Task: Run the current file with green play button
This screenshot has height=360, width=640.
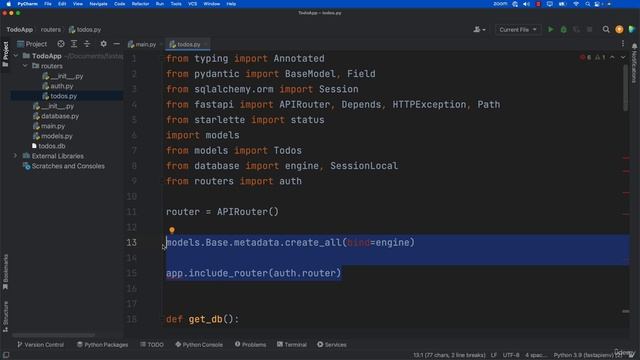Action: (x=551, y=29)
